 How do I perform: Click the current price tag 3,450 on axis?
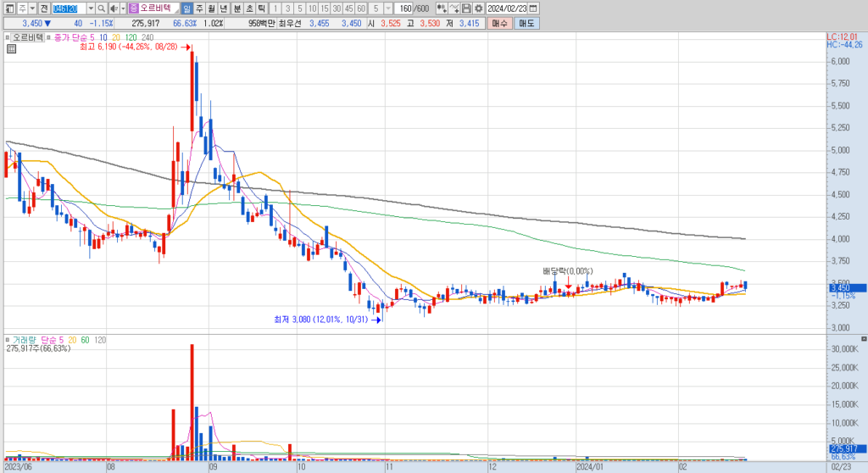pyautogui.click(x=848, y=288)
